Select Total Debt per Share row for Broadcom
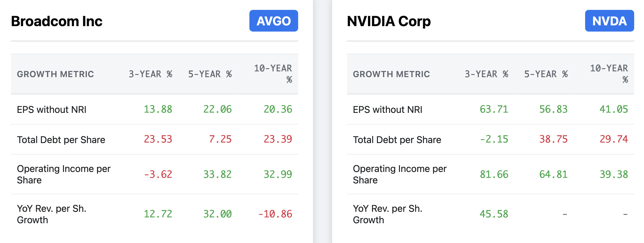The width and height of the screenshot is (644, 243). click(61, 140)
